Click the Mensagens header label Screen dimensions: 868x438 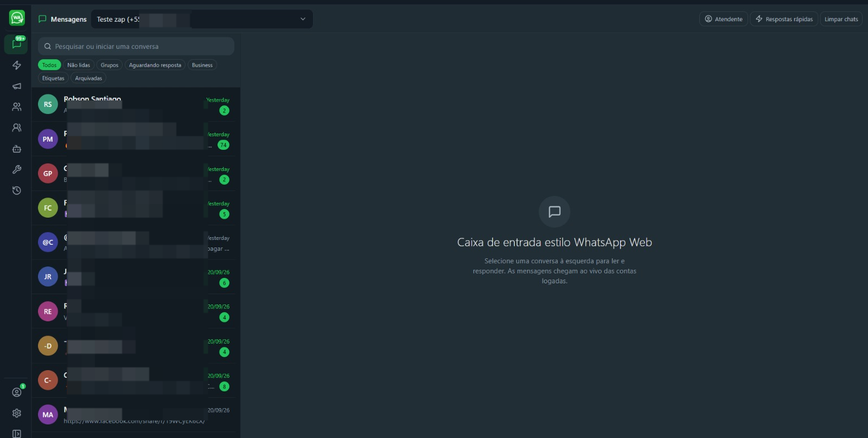point(68,19)
